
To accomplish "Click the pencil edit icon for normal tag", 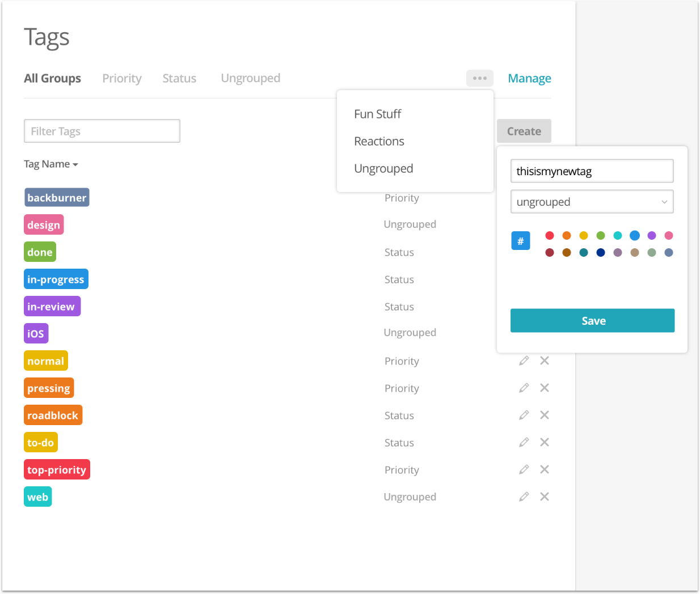I will pyautogui.click(x=524, y=360).
